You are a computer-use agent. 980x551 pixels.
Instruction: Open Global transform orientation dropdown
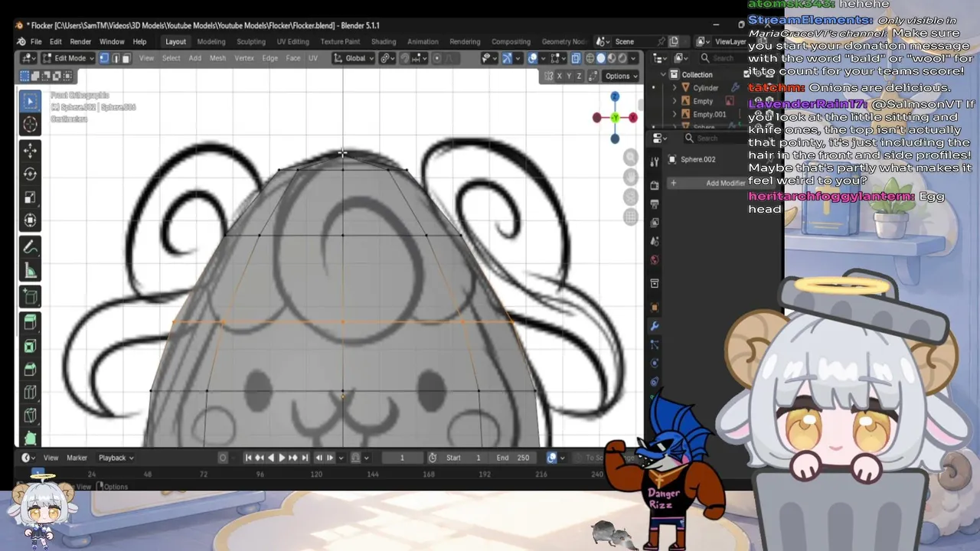coord(354,58)
